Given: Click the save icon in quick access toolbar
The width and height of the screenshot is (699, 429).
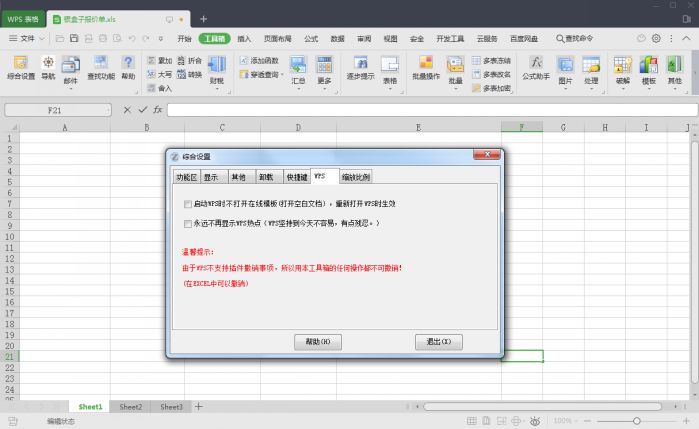Looking at the screenshot, I should (x=74, y=39).
